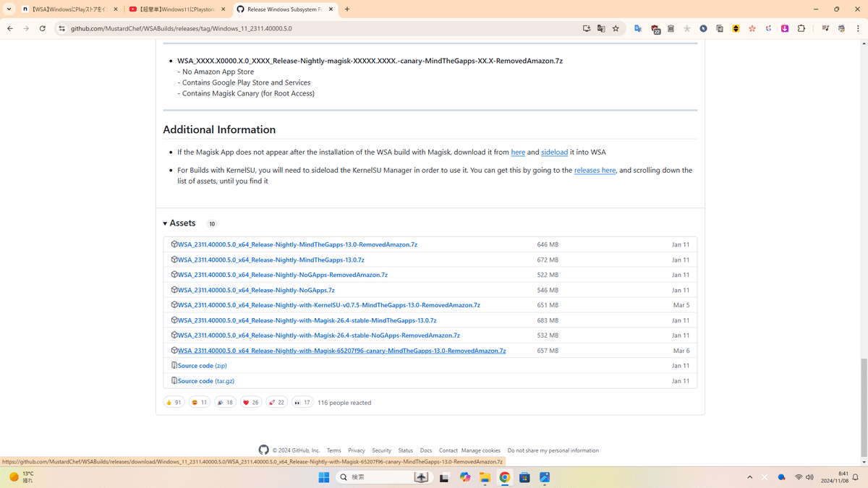Screen dimensions: 868x488
Task: Click the trash-bin extension icon
Action: click(x=671, y=28)
